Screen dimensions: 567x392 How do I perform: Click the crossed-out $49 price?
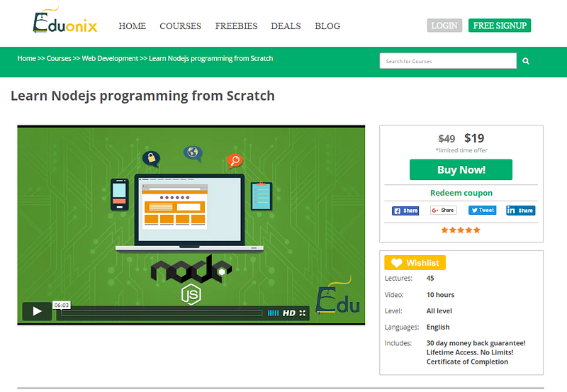pyautogui.click(x=447, y=139)
